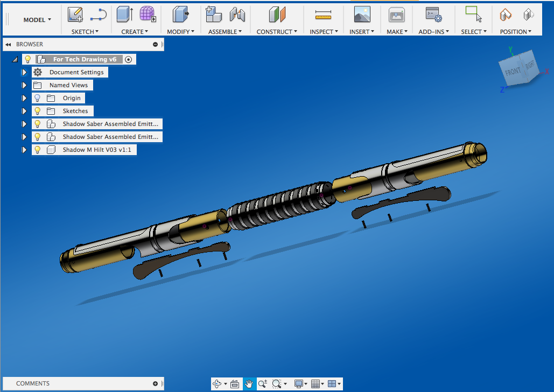
Task: Click the Look At camera icon
Action: [235, 384]
